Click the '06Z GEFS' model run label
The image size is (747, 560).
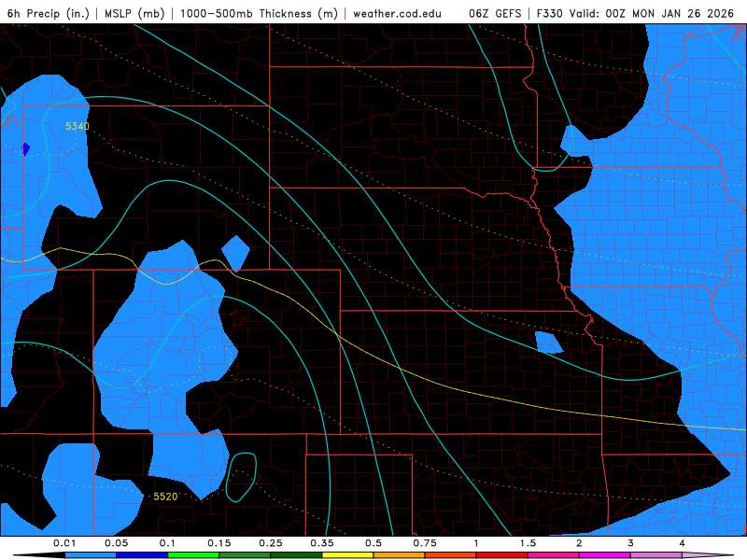[495, 13]
